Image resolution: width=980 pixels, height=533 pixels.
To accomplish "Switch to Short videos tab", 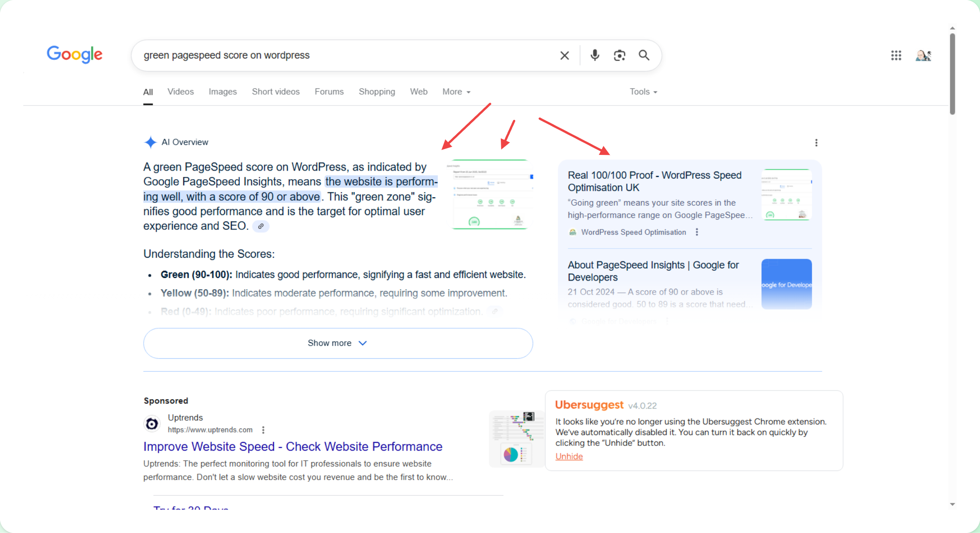I will 276,92.
